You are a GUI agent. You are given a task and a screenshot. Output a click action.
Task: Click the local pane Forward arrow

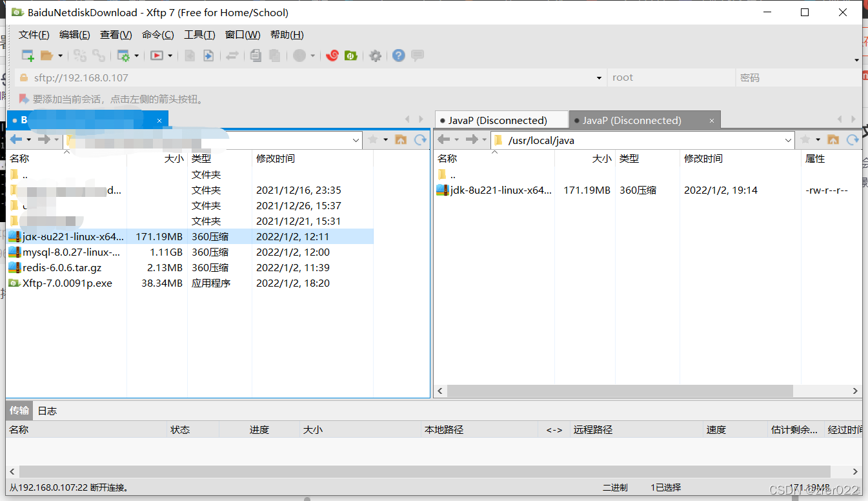click(x=43, y=139)
